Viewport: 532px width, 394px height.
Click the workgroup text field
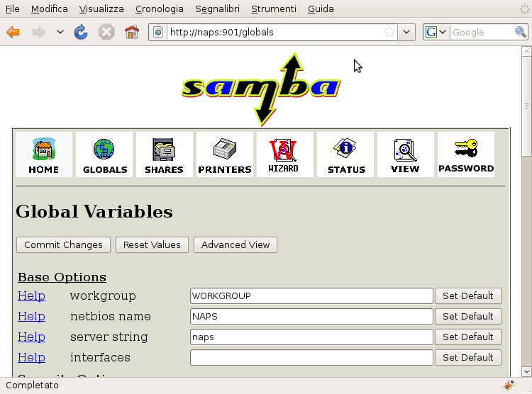click(311, 296)
